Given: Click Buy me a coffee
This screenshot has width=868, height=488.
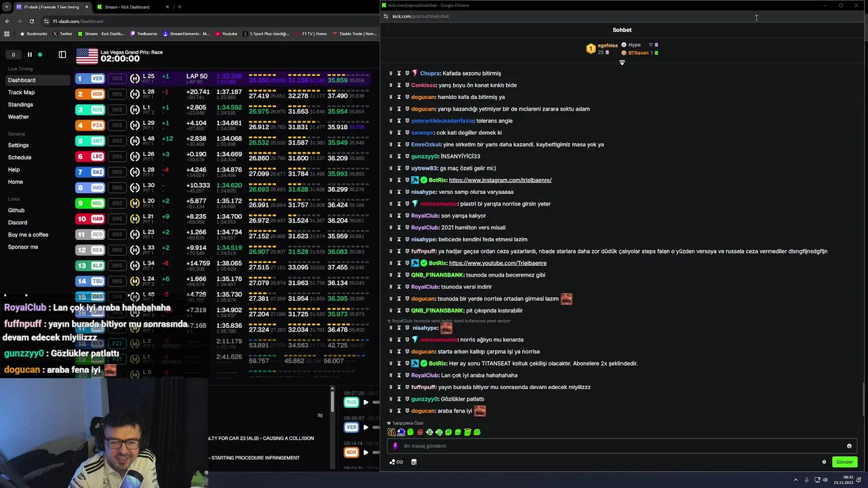Looking at the screenshot, I should point(28,235).
